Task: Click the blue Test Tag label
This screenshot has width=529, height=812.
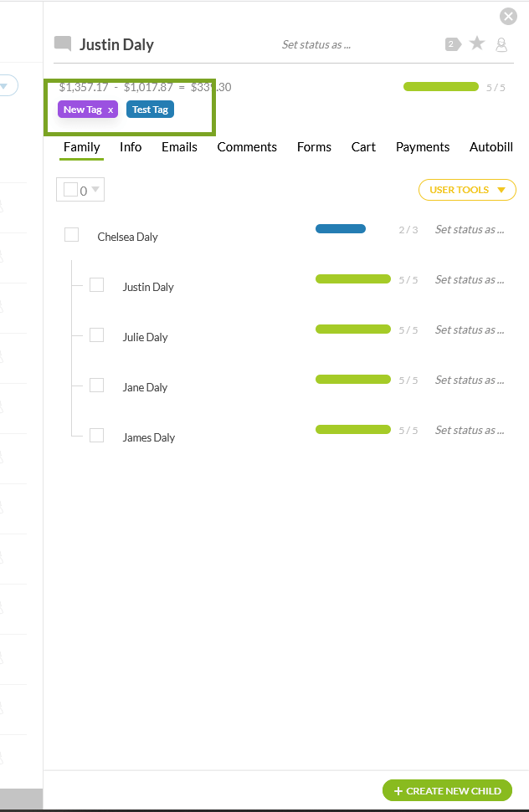Action: click(150, 110)
